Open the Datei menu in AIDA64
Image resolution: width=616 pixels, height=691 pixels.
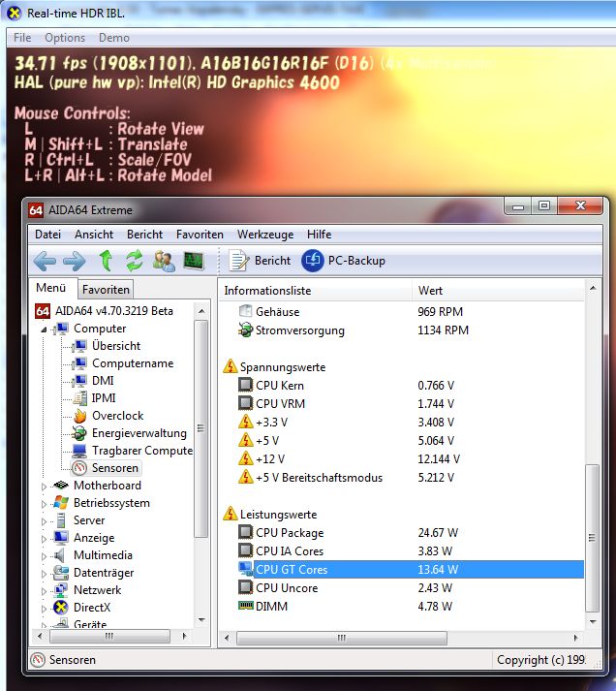point(48,235)
